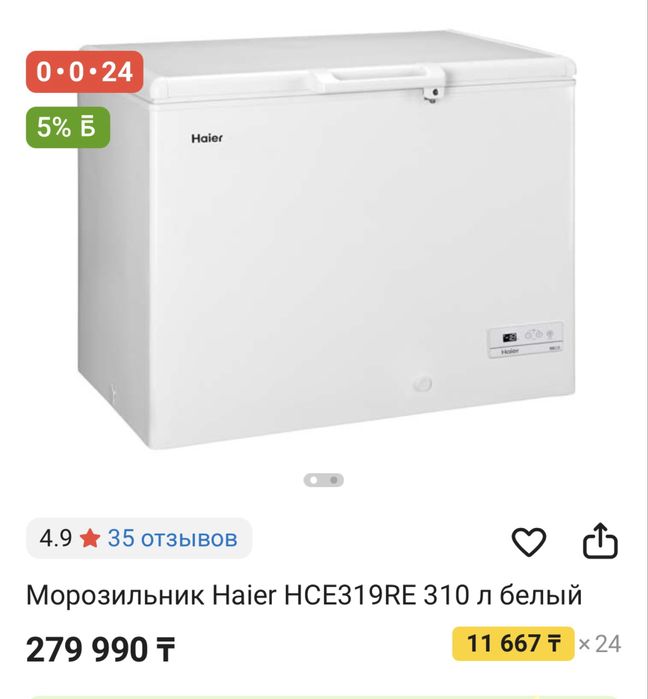Viewport: 648px width, 699px height.
Task: Switch to the second image pagination dot
Action: click(334, 480)
